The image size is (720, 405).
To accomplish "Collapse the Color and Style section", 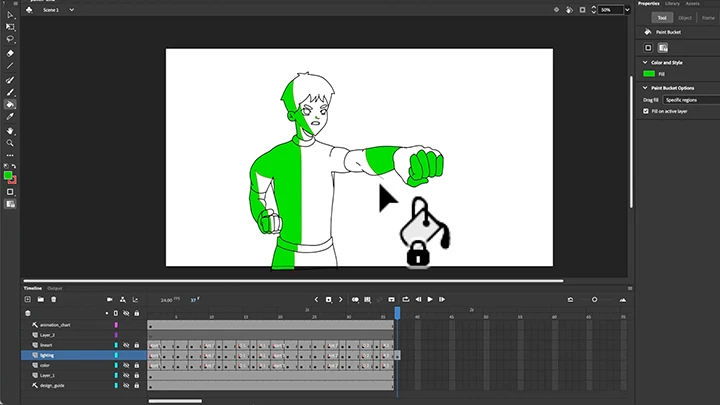I will pyautogui.click(x=645, y=62).
